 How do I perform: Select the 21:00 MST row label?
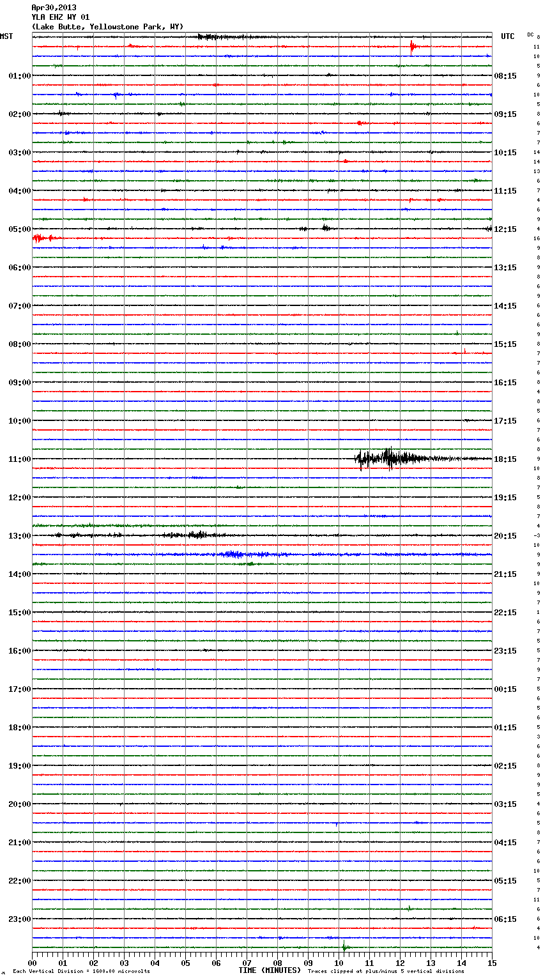[x=20, y=843]
